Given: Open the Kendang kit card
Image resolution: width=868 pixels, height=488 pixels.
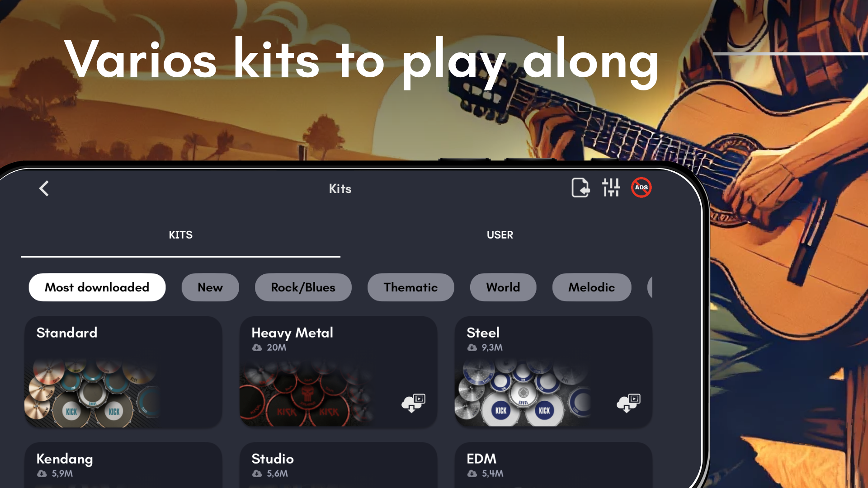Looking at the screenshot, I should point(123,465).
